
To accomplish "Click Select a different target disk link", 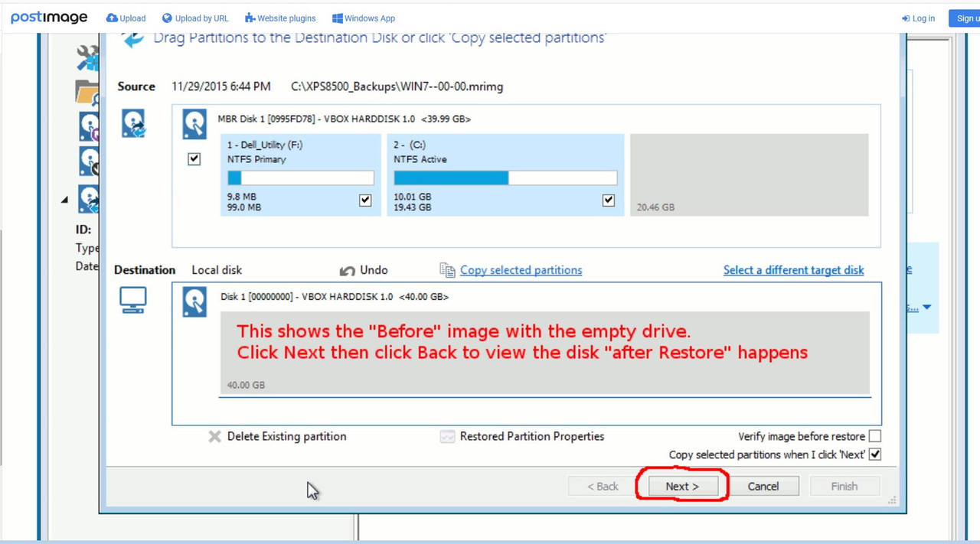I will pyautogui.click(x=793, y=270).
